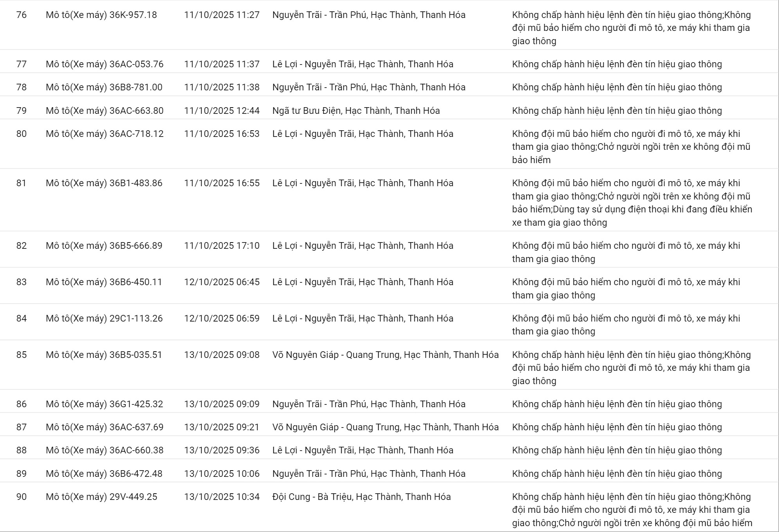Click location Ngã tư Bưu Điện, Hạc Thành
Viewport: 779px width, 532px height.
coord(356,111)
